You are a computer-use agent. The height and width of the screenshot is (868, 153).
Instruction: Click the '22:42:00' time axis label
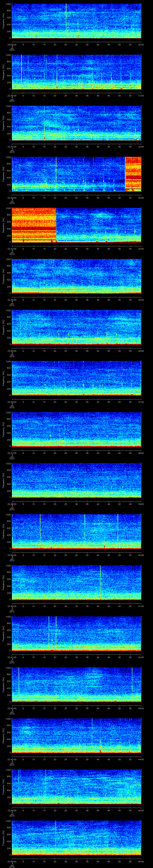12,708
